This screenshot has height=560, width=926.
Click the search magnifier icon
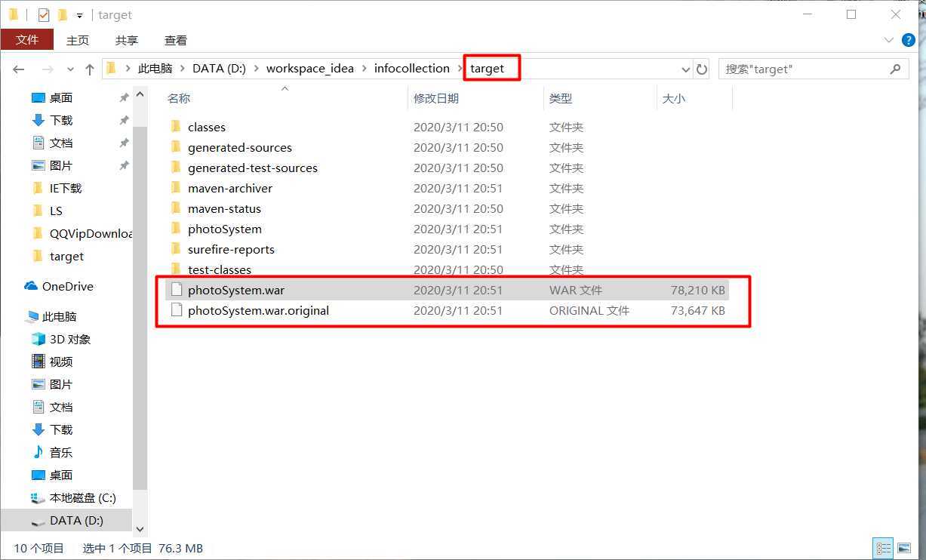tap(895, 69)
